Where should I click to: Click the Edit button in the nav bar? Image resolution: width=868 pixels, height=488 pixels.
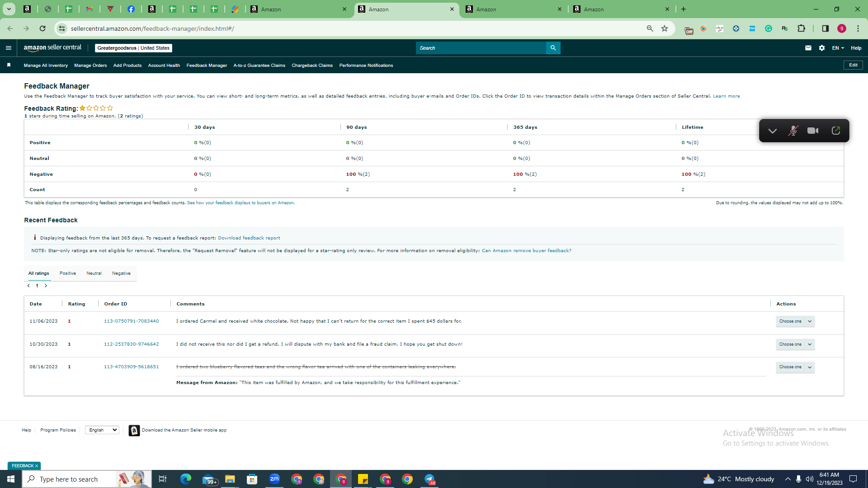(853, 65)
